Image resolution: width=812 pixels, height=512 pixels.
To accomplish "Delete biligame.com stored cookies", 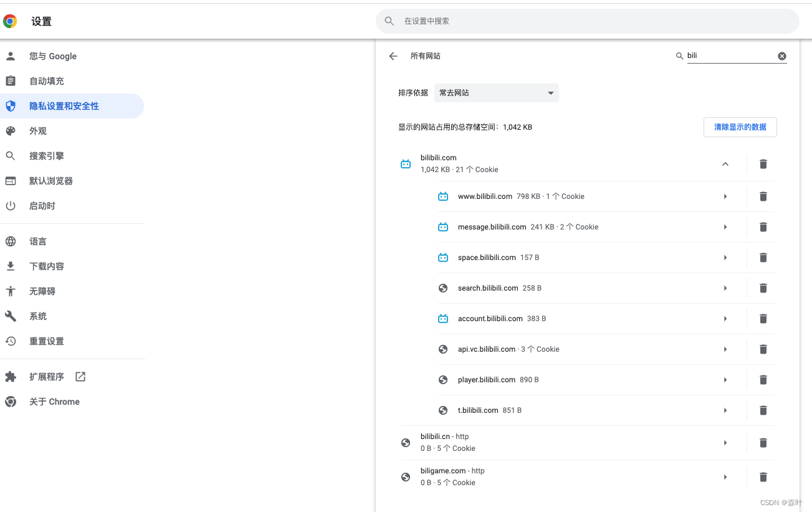I will pyautogui.click(x=763, y=477).
